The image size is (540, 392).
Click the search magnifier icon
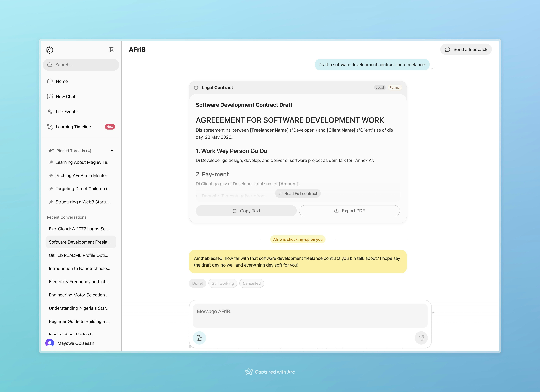click(x=50, y=65)
